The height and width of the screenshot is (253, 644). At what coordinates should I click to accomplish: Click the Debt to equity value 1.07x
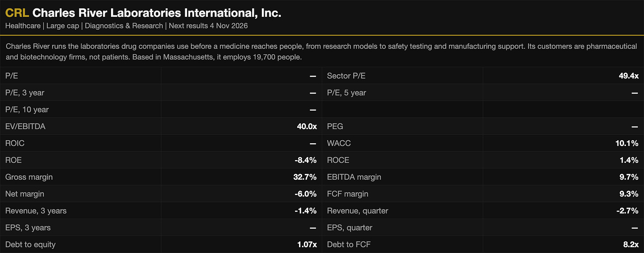pyautogui.click(x=306, y=244)
